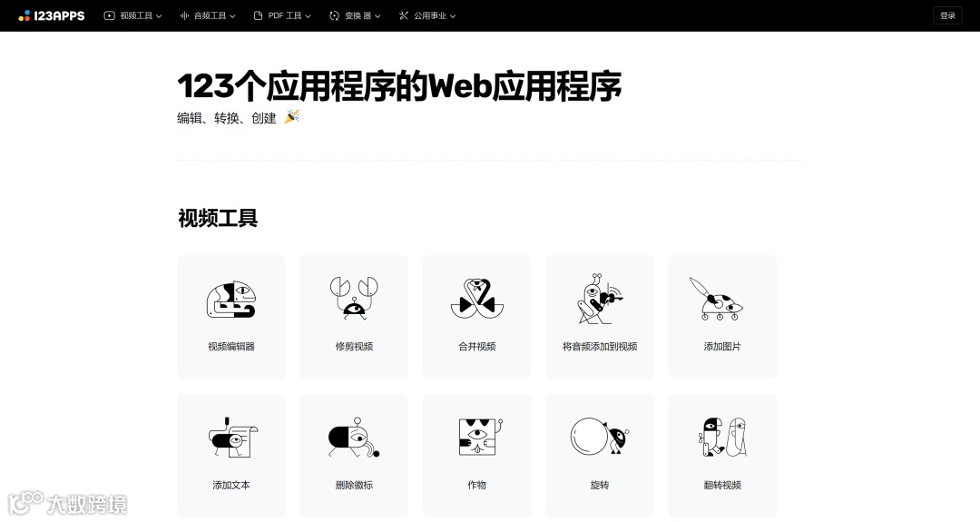The image size is (980, 522).
Task: Expand the chevron next to PDF 工具
Action: click(308, 16)
